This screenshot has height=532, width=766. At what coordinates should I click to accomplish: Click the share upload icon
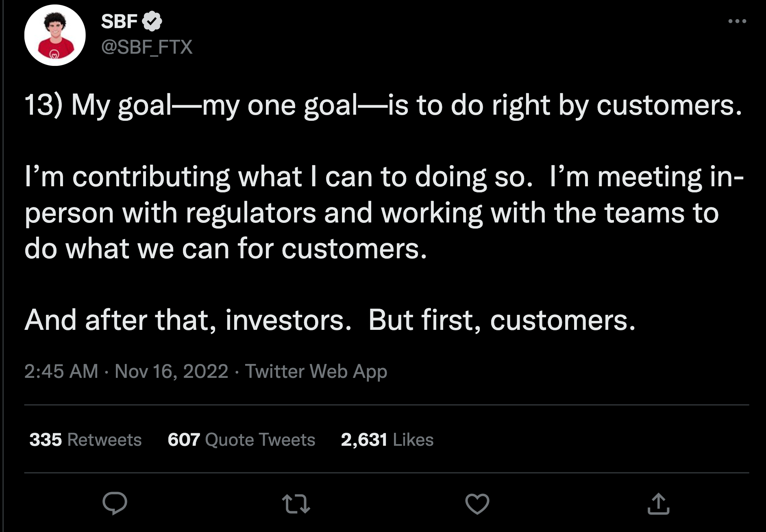click(x=658, y=504)
